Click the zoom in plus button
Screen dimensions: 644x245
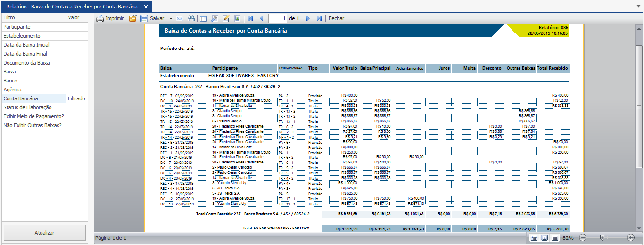pos(631,238)
